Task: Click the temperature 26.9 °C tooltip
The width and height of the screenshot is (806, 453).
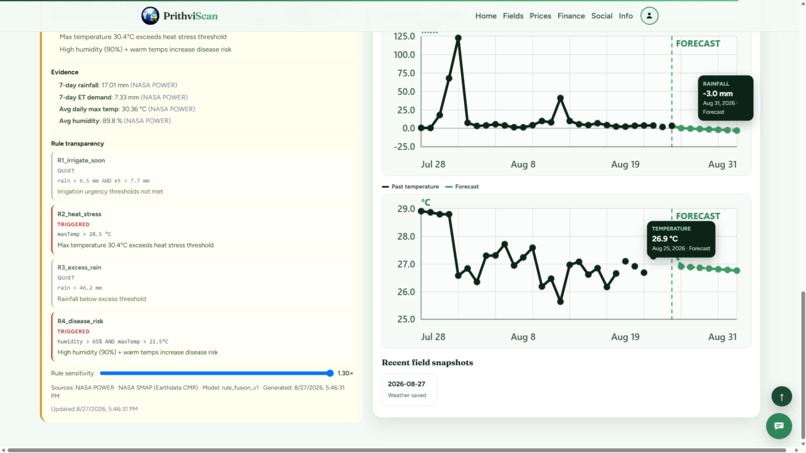Action: click(x=681, y=239)
